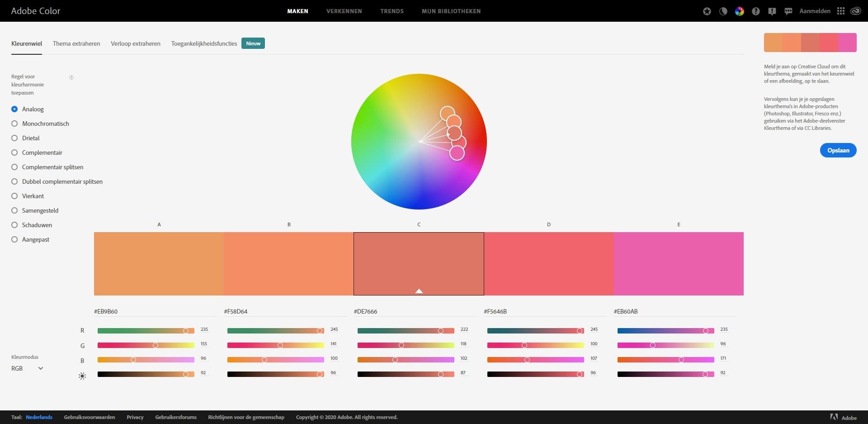
Task: Click the G slider of color C
Action: (406, 345)
